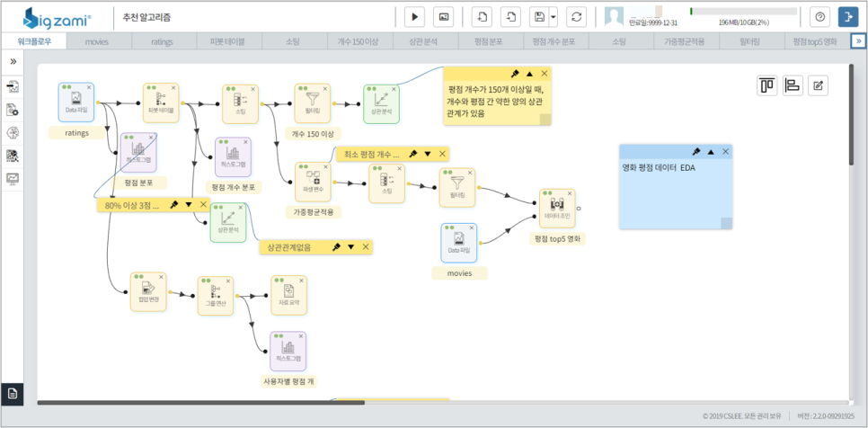Click the vertical canvas scrollbar
868x428 pixels.
click(851, 114)
